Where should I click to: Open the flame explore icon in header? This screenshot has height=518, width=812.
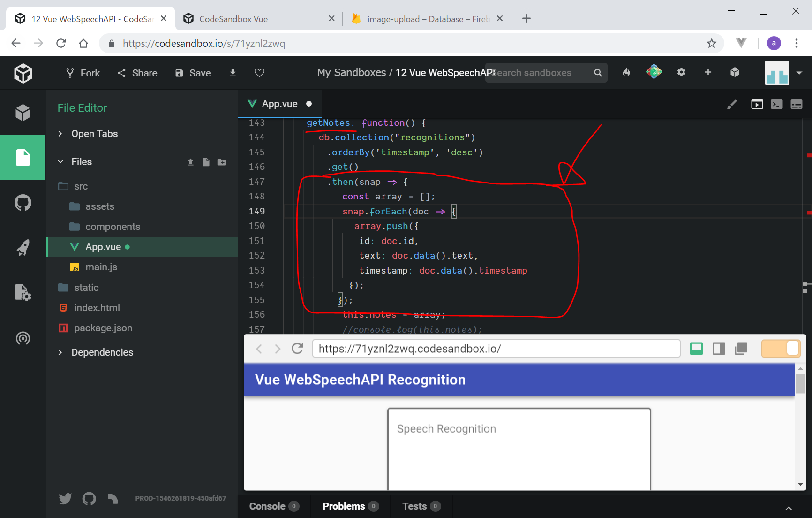[x=626, y=72]
